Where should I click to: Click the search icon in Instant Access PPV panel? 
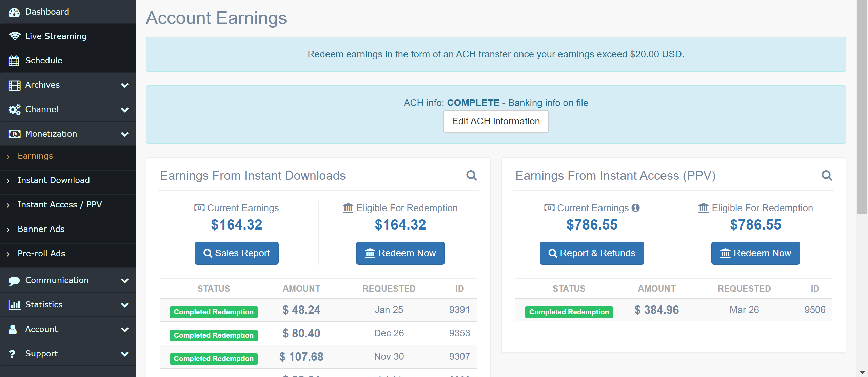(827, 176)
